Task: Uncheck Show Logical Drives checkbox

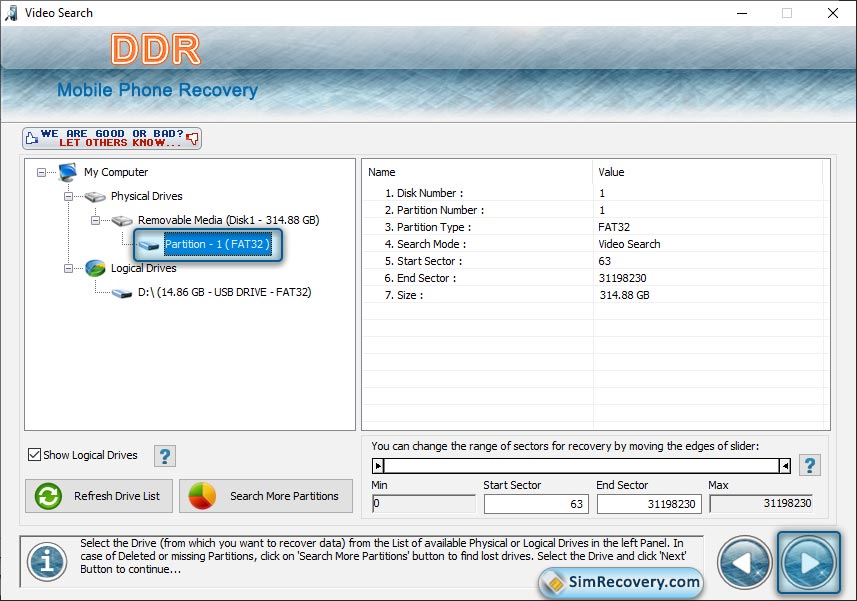Action: pyautogui.click(x=35, y=455)
